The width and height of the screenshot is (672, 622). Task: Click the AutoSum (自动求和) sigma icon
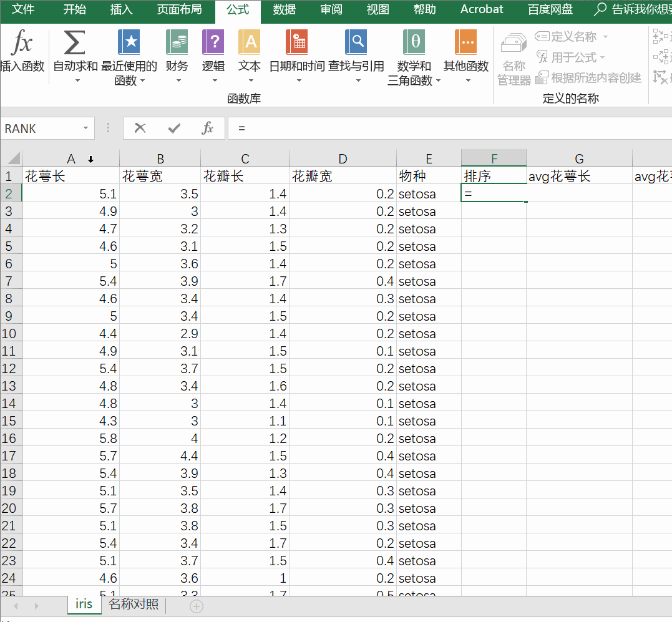pos(75,42)
